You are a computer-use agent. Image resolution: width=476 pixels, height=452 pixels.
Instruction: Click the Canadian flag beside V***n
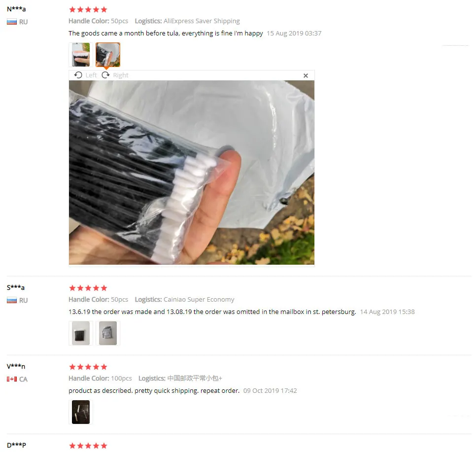[x=12, y=379]
